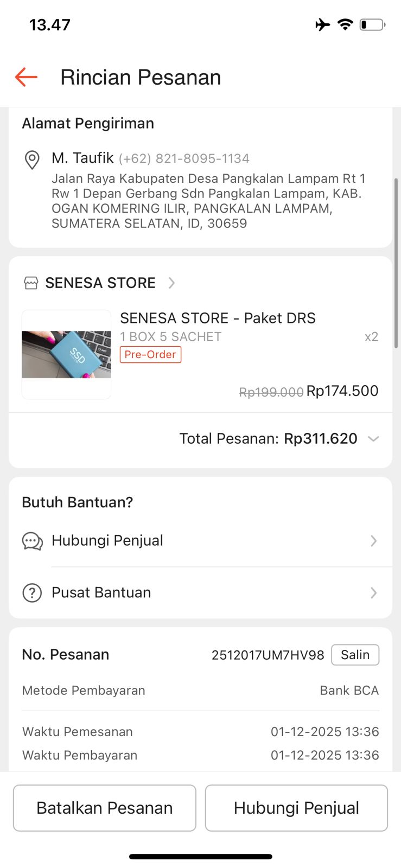Tap the battery status icon

(372, 24)
